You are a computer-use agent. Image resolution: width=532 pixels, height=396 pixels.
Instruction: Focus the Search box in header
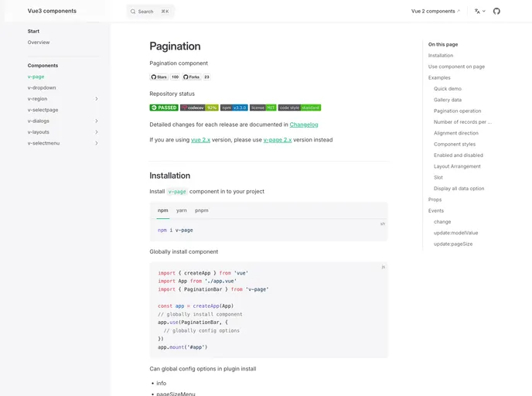150,12
